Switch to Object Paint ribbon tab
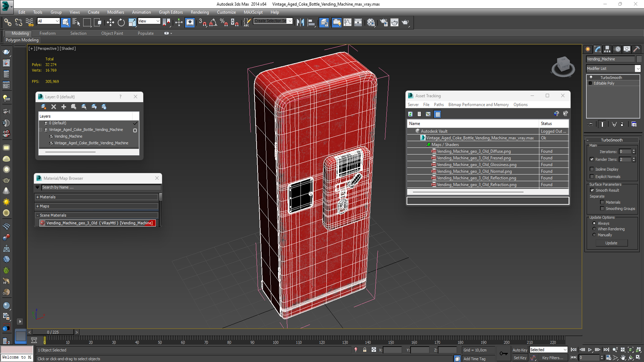The image size is (644, 362). click(x=112, y=33)
